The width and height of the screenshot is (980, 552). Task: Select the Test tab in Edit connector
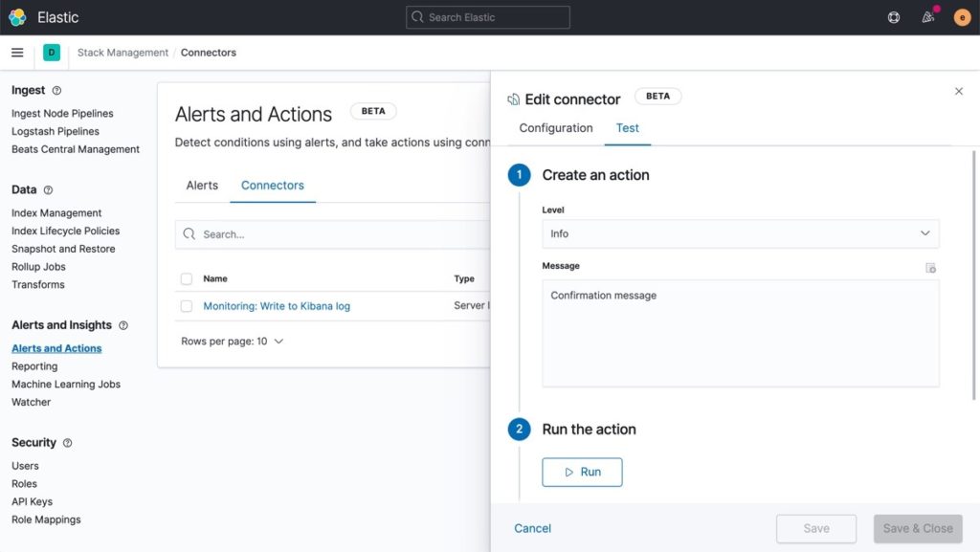tap(628, 128)
